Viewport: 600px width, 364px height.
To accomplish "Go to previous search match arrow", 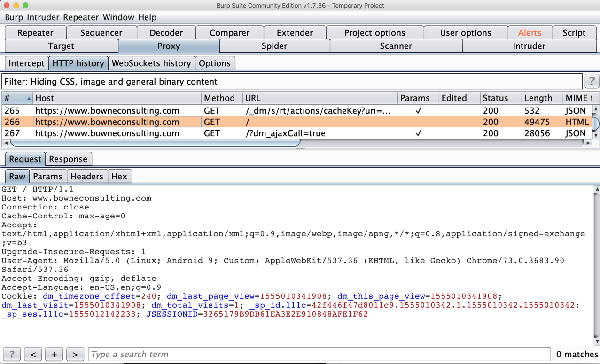I will (33, 354).
